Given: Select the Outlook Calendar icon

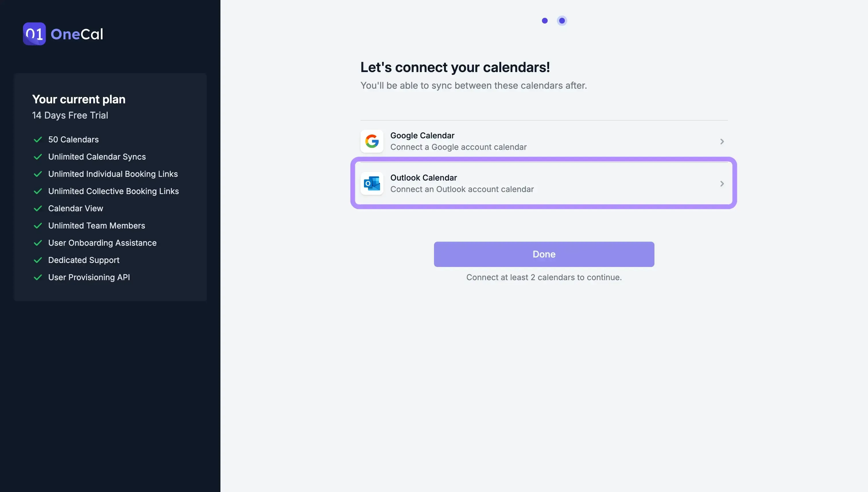Looking at the screenshot, I should tap(372, 183).
